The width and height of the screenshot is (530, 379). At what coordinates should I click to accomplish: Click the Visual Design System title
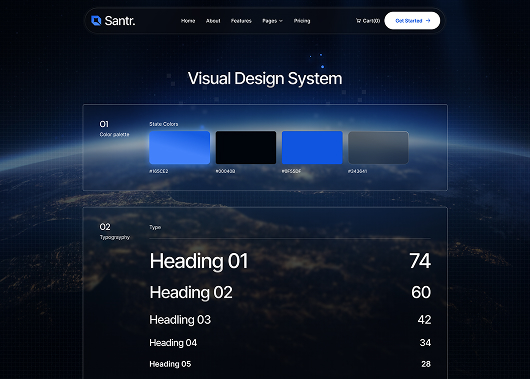265,78
